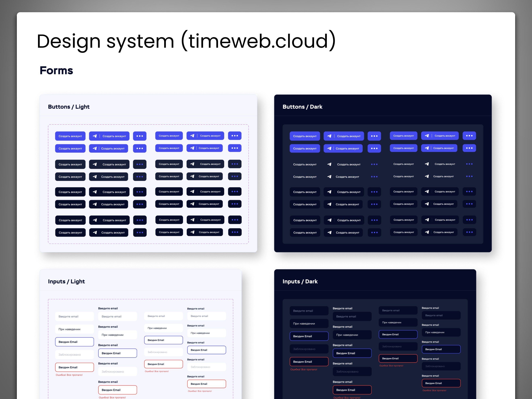Click the bottom-left paper plane button in Buttons / Light
The height and width of the screenshot is (399, 532).
[108, 233]
